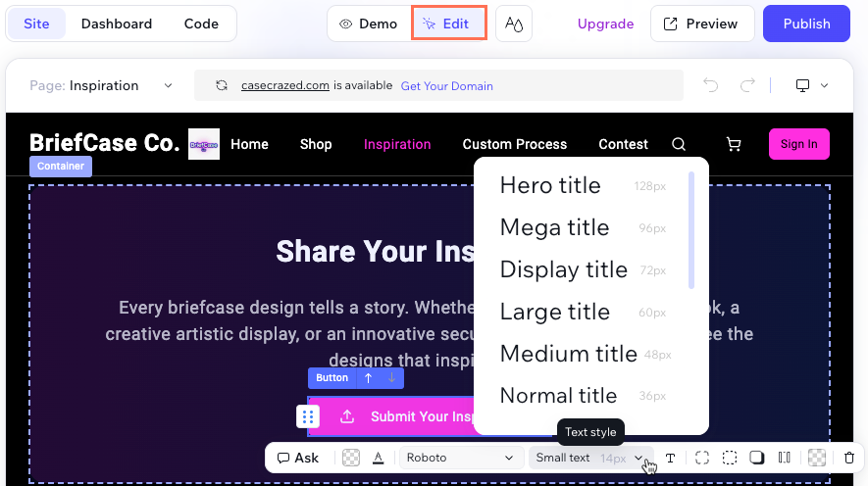Click the text style list scrollbar
This screenshot has width=868, height=486.
[690, 230]
